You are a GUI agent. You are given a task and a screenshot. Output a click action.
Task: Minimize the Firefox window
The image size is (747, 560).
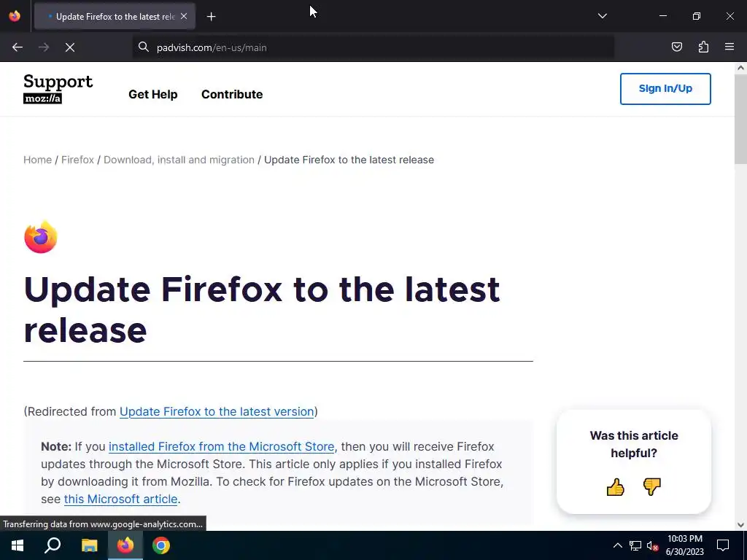coord(662,16)
